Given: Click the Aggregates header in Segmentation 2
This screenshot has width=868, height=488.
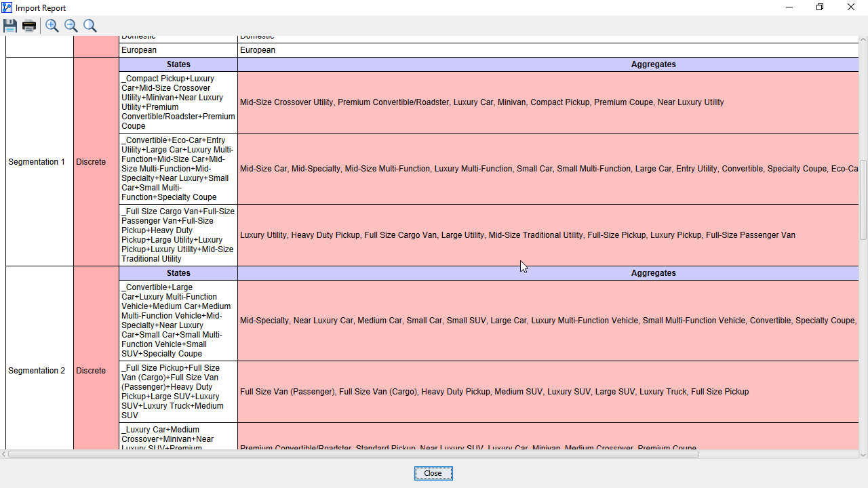Looking at the screenshot, I should pyautogui.click(x=548, y=273).
